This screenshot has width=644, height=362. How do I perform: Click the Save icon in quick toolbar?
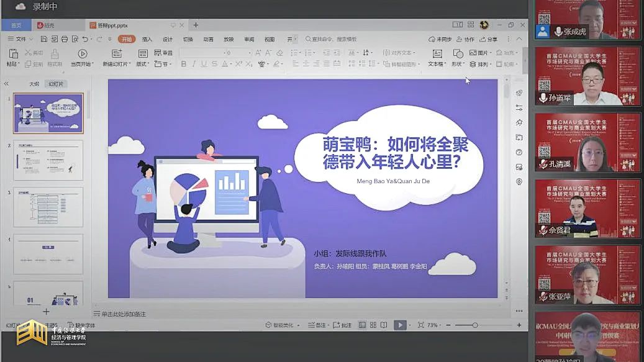[x=43, y=39]
